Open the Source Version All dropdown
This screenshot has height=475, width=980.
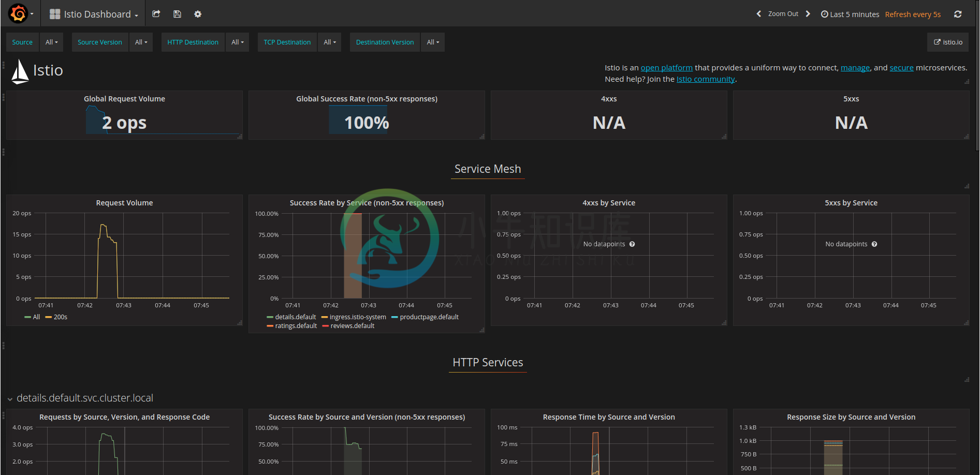141,42
